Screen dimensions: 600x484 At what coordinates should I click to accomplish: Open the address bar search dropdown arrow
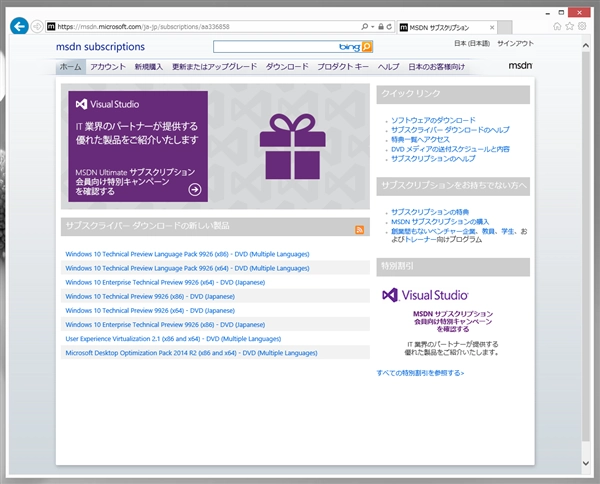pyautogui.click(x=373, y=27)
